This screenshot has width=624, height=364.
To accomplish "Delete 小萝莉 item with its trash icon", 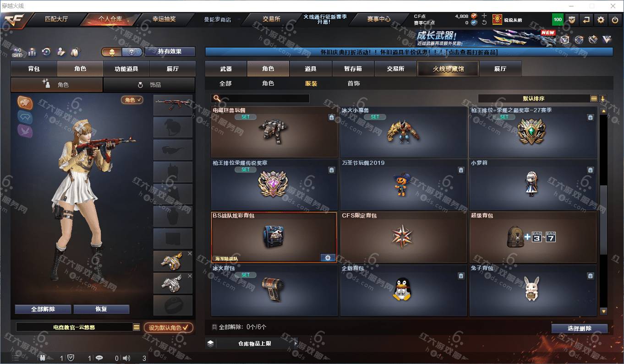I will 590,170.
